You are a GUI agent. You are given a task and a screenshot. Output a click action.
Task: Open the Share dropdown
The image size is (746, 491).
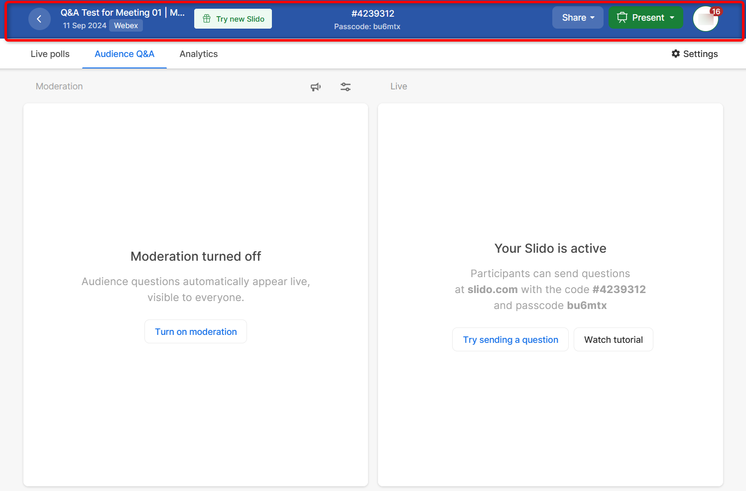(578, 18)
